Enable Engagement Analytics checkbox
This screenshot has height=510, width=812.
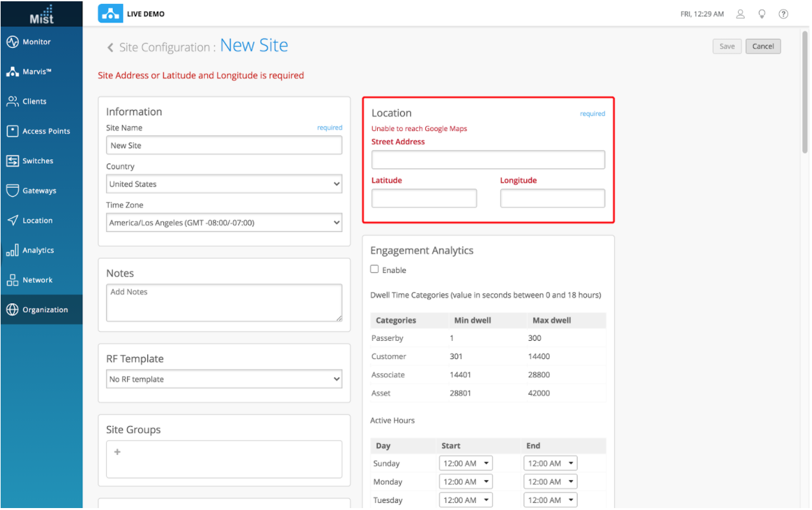coord(375,270)
